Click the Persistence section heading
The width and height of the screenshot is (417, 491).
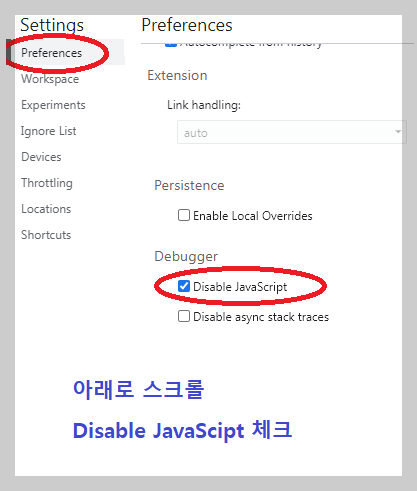click(189, 185)
